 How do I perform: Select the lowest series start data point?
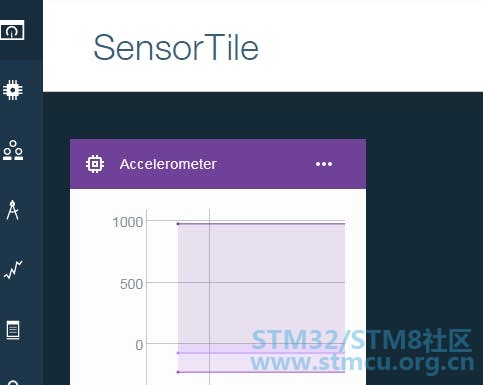pos(178,372)
